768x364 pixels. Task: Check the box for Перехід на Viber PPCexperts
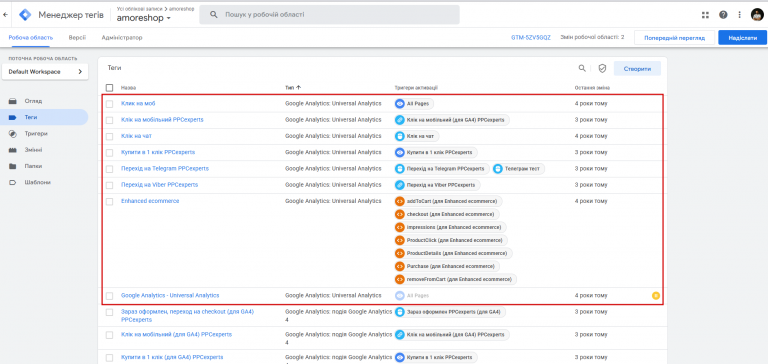(x=109, y=185)
